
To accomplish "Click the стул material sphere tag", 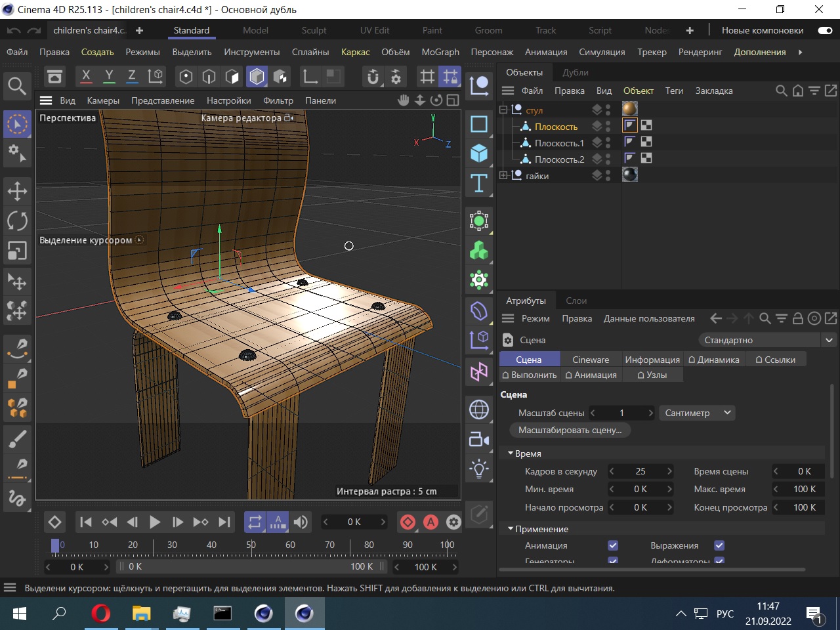I will pos(629,109).
